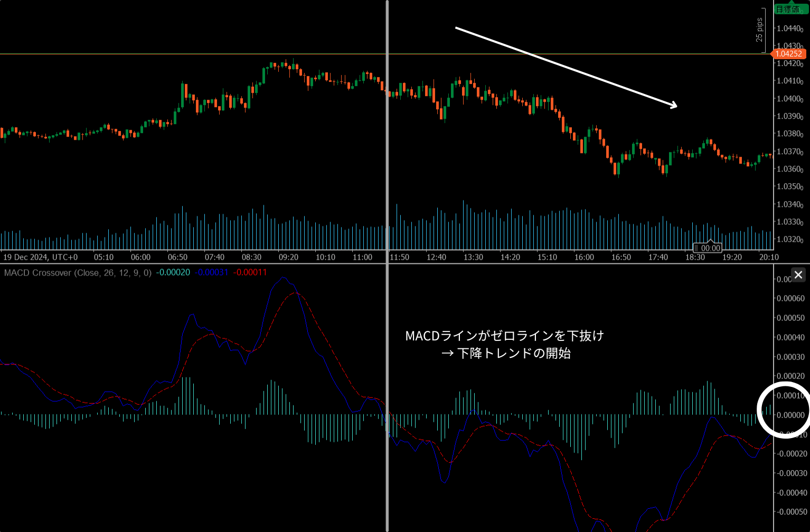The width and height of the screenshot is (810, 532).
Task: Click the 19 Dec 2024, UTC+0 date label
Action: pos(41,258)
